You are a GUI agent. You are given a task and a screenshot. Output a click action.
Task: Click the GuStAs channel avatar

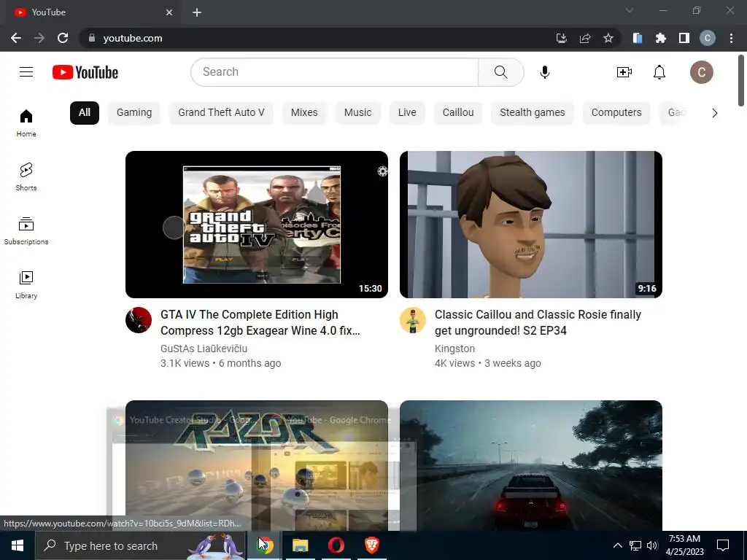click(139, 320)
